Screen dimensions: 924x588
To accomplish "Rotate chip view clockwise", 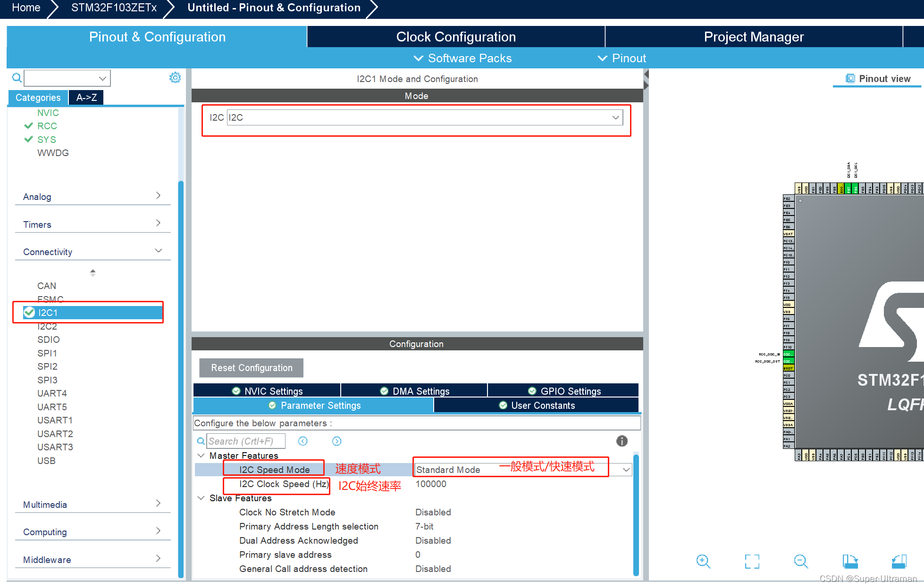I will click(850, 561).
